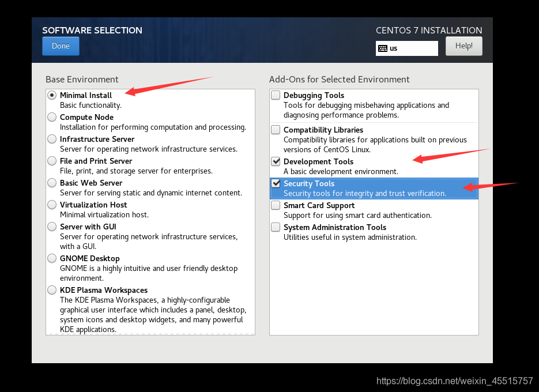This screenshot has height=392, width=539.
Task: Click 'A basic development environment.' text
Action: pos(341,172)
